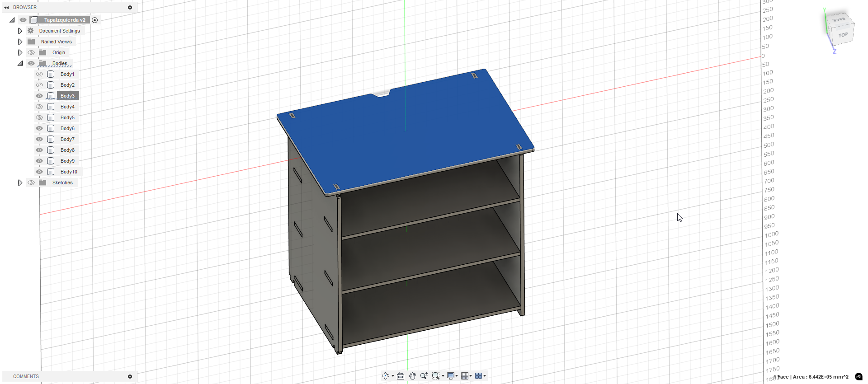This screenshot has height=384, width=868.
Task: Hide Body6 via its eye icon
Action: 39,128
